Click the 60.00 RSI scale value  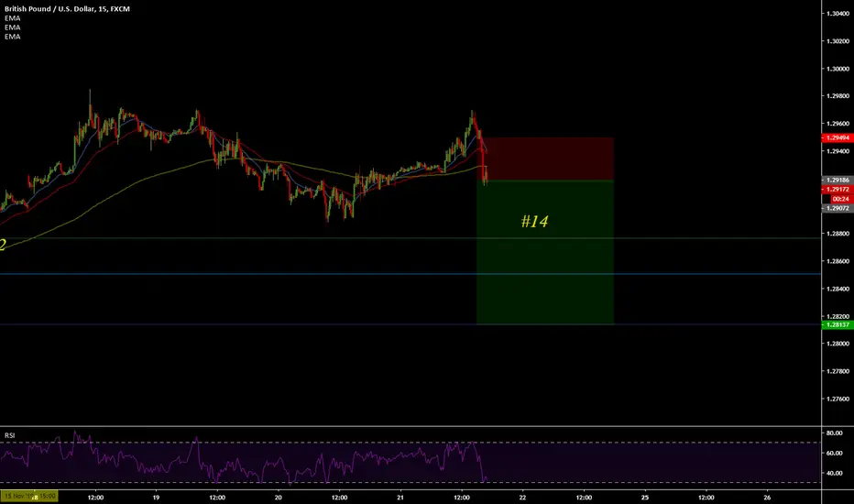835,454
